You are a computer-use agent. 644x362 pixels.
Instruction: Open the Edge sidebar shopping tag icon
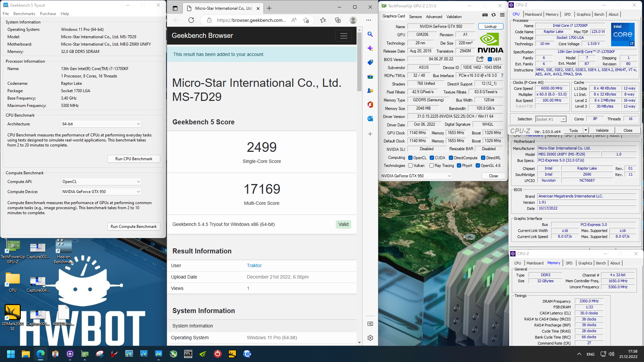[370, 62]
